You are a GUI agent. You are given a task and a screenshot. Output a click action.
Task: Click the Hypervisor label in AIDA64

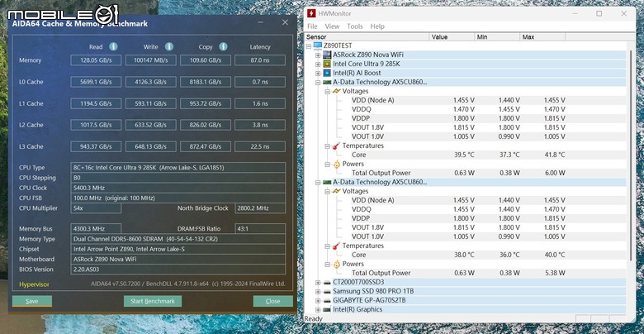tap(34, 284)
